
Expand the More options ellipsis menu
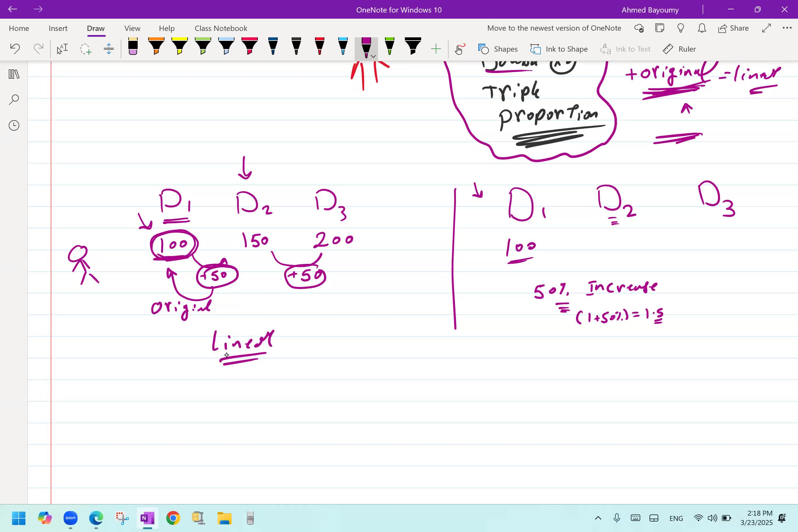pyautogui.click(x=787, y=28)
